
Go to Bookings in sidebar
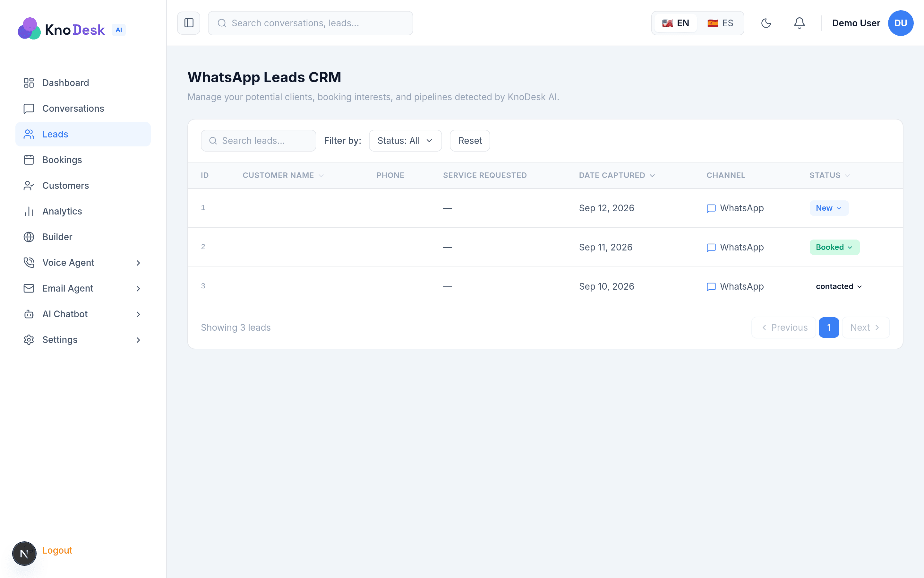tap(83, 160)
